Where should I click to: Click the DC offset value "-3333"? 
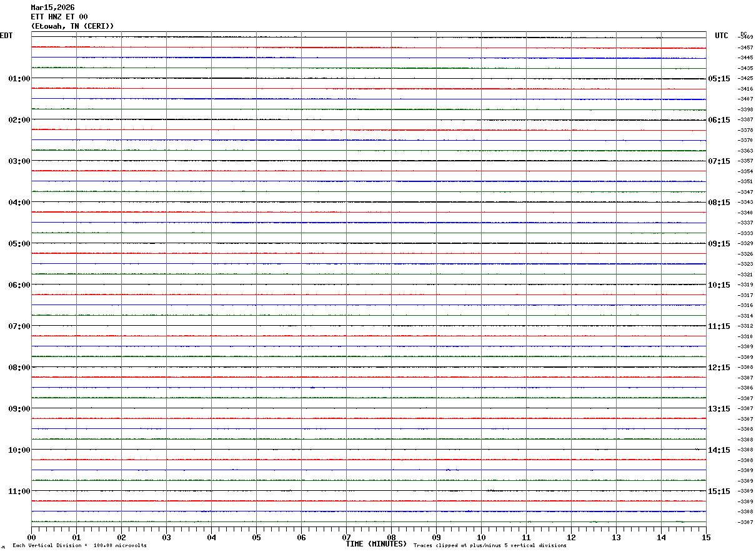click(x=745, y=233)
